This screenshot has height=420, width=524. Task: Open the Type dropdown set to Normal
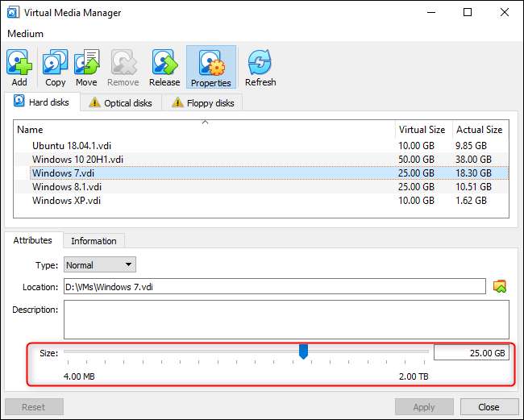[x=99, y=264]
